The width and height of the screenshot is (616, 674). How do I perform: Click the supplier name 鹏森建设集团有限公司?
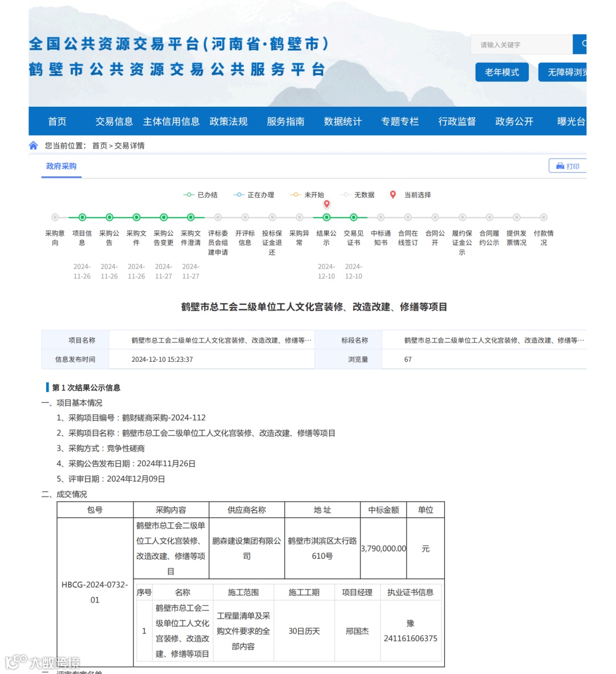tap(246, 548)
